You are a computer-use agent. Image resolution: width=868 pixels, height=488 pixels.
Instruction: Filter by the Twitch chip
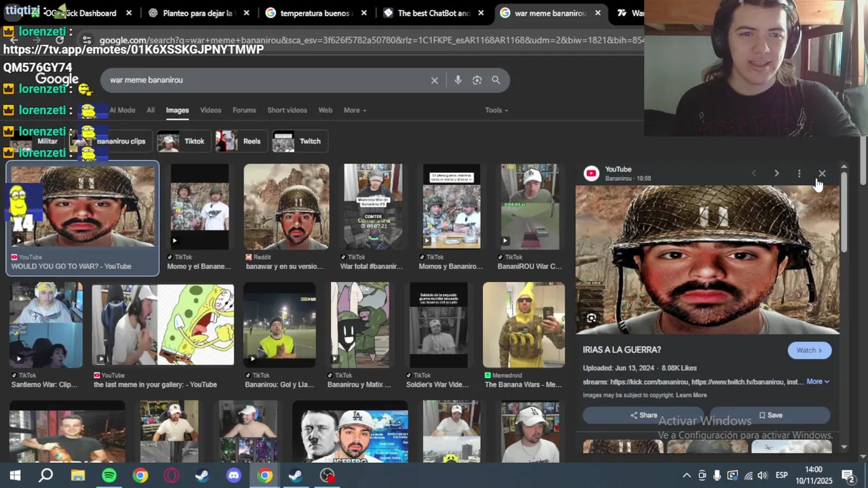(x=298, y=141)
